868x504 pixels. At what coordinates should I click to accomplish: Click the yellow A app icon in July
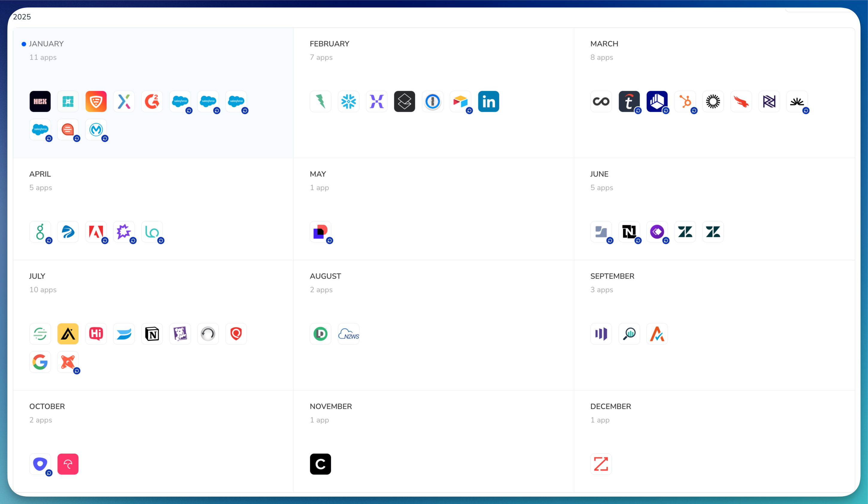(x=68, y=334)
